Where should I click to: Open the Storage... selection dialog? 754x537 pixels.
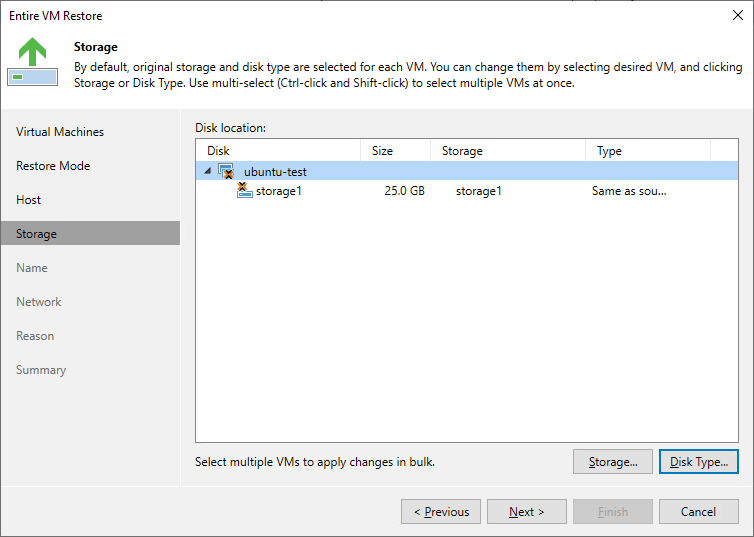coord(613,462)
